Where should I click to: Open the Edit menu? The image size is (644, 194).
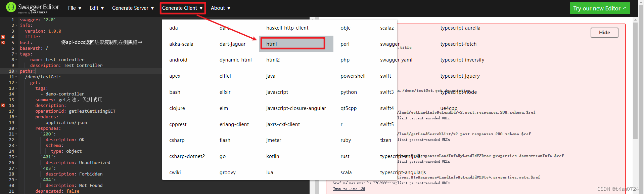tap(97, 8)
